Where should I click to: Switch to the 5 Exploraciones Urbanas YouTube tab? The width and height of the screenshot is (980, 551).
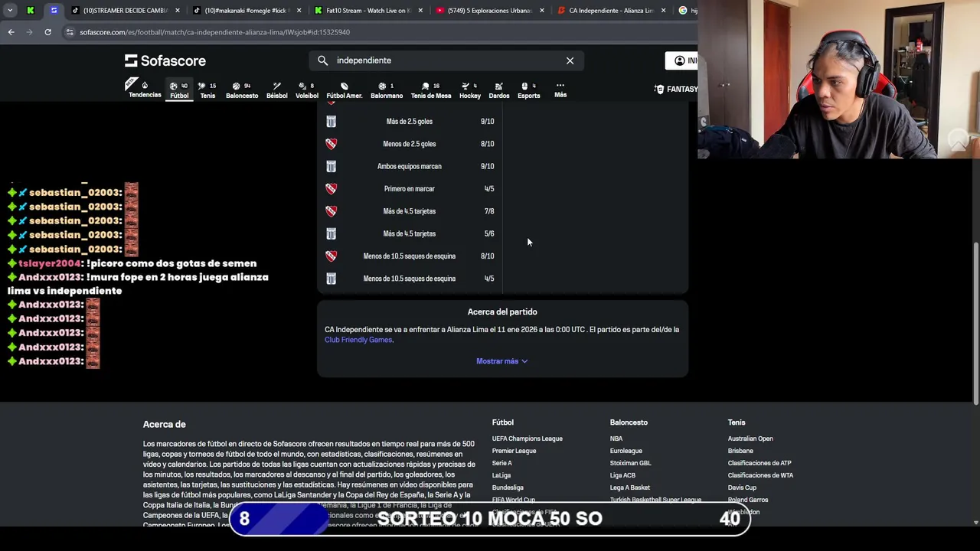click(490, 11)
